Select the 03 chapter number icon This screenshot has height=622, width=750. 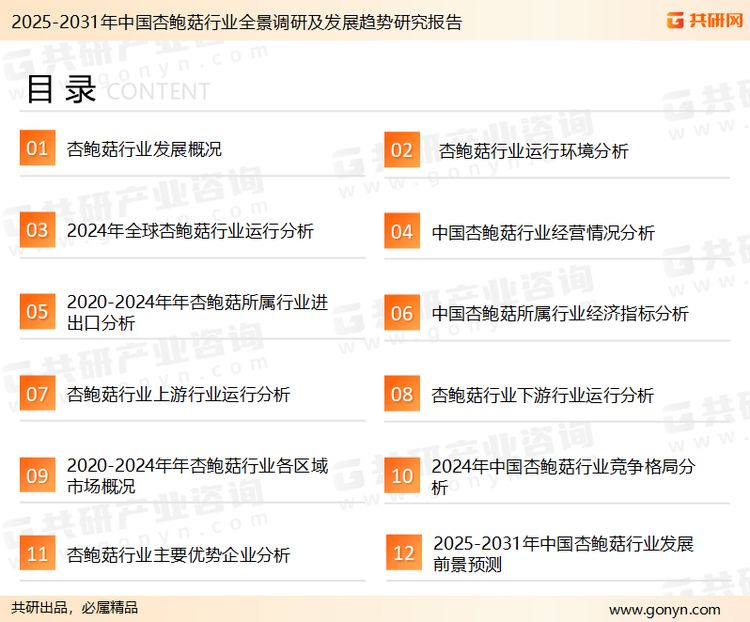click(x=37, y=231)
